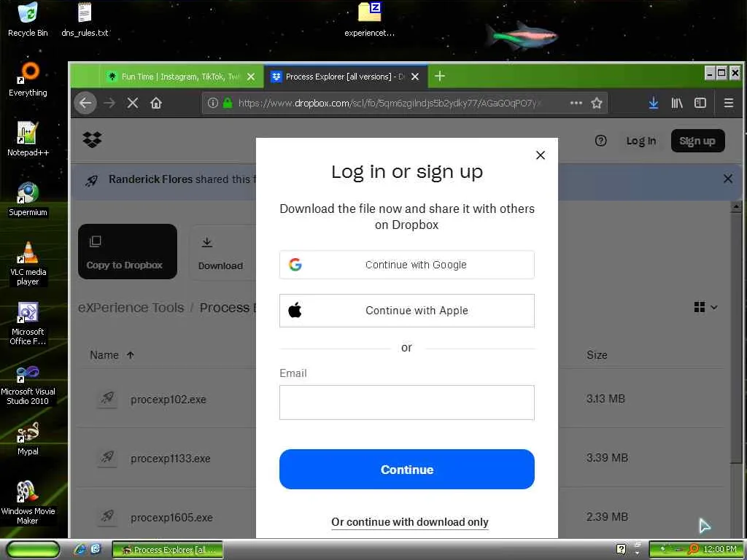
Task: Click Process Explorer taskbar button
Action: click(168, 550)
